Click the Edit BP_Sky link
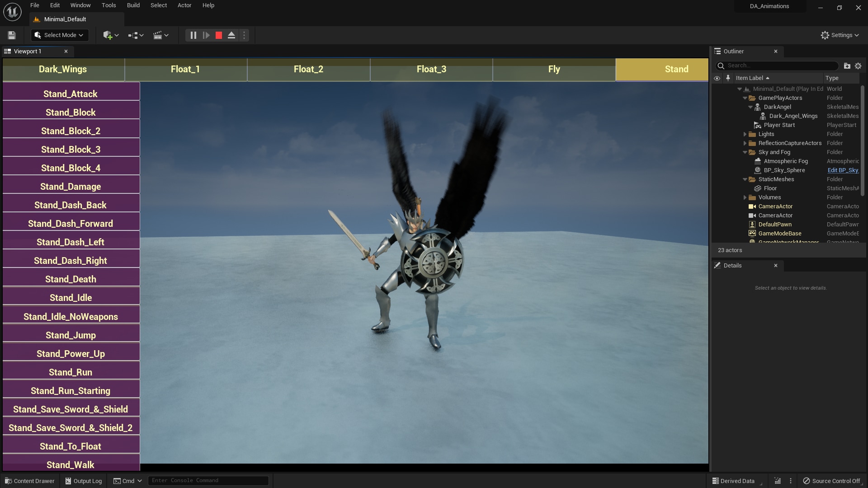 842,170
